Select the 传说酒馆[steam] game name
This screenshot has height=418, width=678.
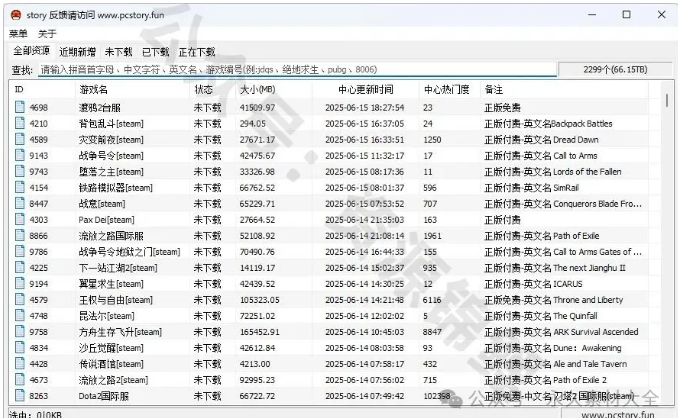111,364
